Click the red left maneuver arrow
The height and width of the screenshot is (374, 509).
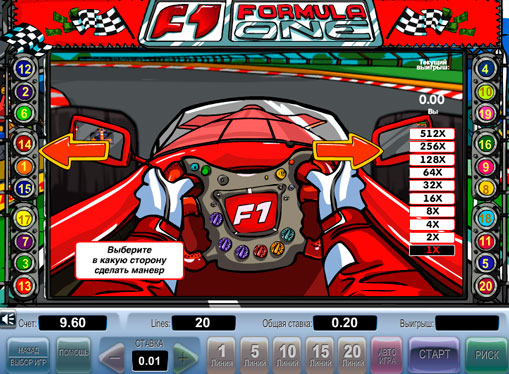[x=74, y=151]
